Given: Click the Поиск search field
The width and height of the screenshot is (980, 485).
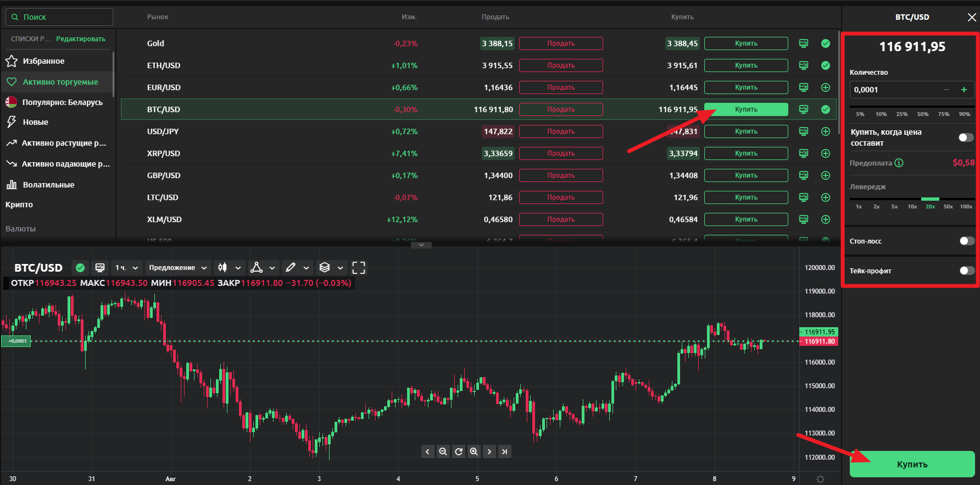Looking at the screenshot, I should pyautogui.click(x=59, y=17).
